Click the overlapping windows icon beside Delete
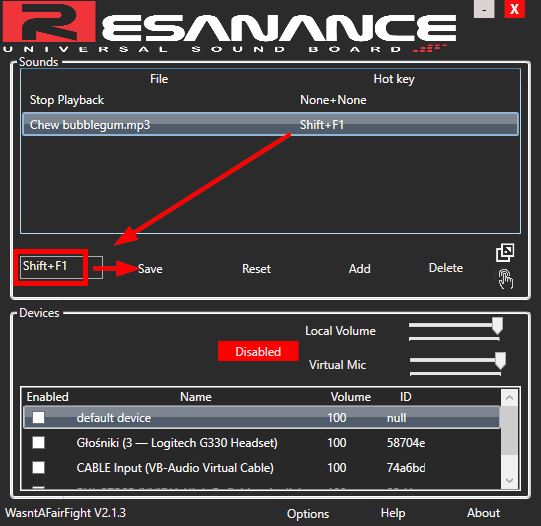Viewport: 541px width, 526px height. [505, 252]
